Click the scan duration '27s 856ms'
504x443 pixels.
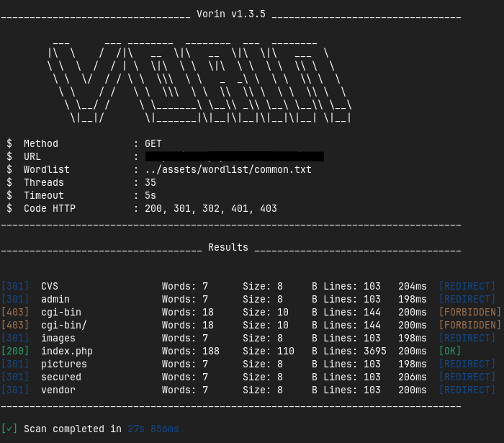pyautogui.click(x=153, y=429)
